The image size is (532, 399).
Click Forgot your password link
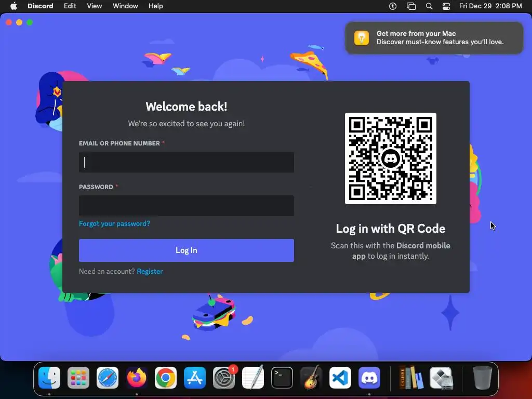point(114,223)
